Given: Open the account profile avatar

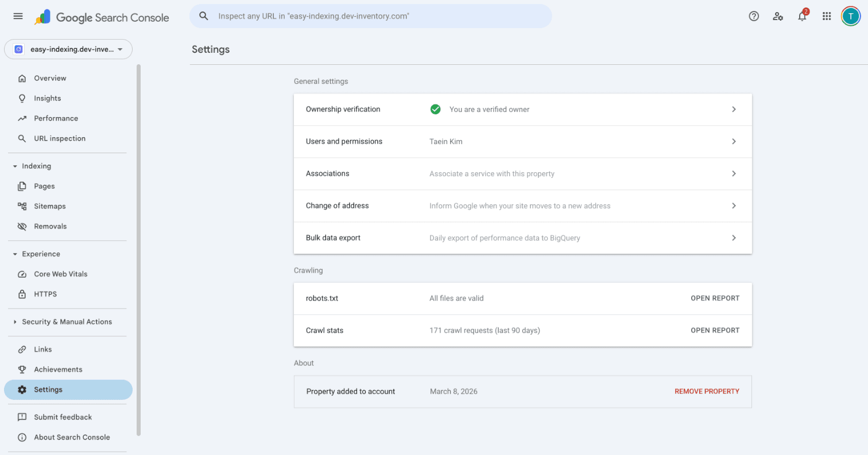Looking at the screenshot, I should pyautogui.click(x=850, y=16).
